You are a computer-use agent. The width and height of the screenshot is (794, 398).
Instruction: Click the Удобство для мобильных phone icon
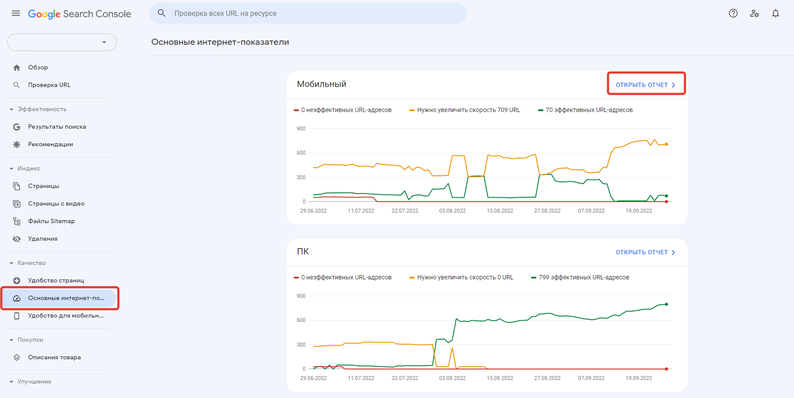(x=17, y=315)
